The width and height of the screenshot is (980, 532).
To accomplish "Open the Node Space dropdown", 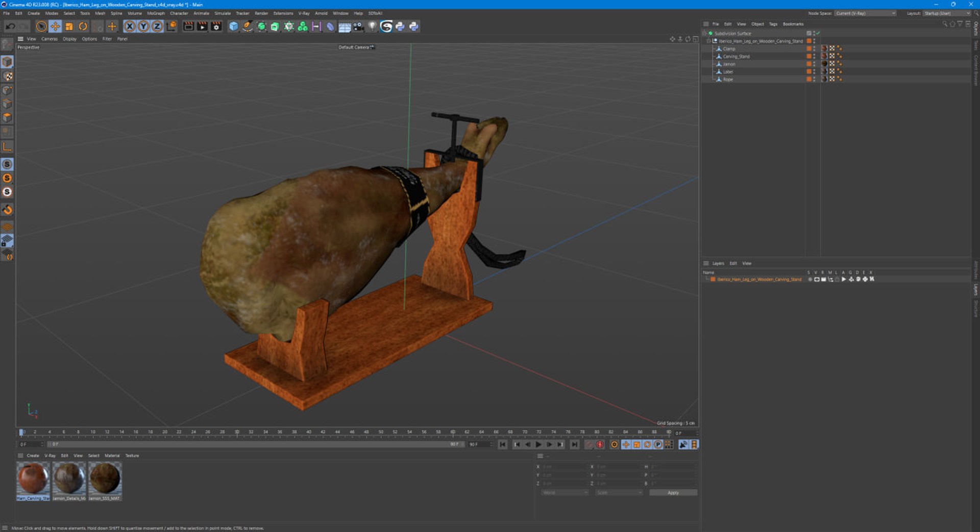I will [x=866, y=13].
